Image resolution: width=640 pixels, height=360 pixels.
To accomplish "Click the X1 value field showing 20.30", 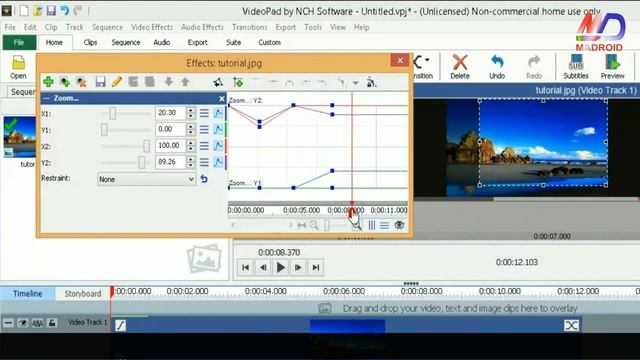I will click(x=170, y=113).
